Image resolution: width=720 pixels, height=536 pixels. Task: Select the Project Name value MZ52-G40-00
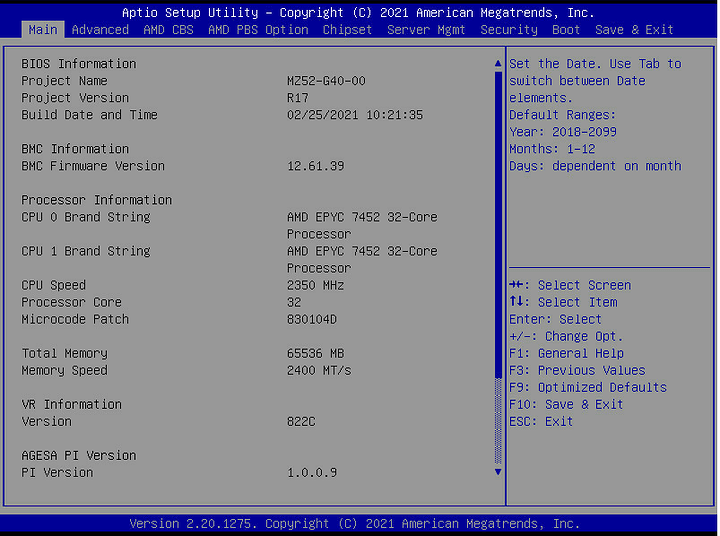326,81
